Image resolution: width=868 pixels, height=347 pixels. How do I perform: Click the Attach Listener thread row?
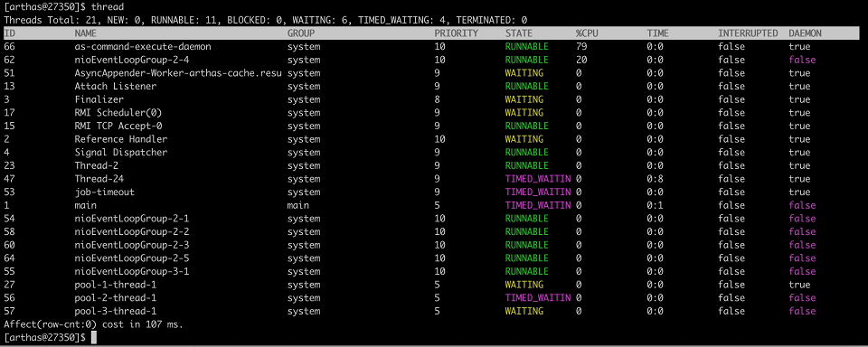click(410, 87)
